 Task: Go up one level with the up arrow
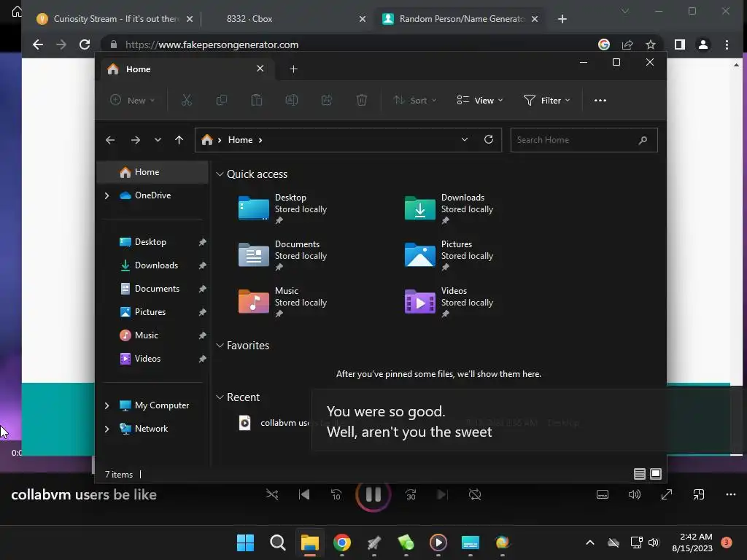pyautogui.click(x=179, y=140)
